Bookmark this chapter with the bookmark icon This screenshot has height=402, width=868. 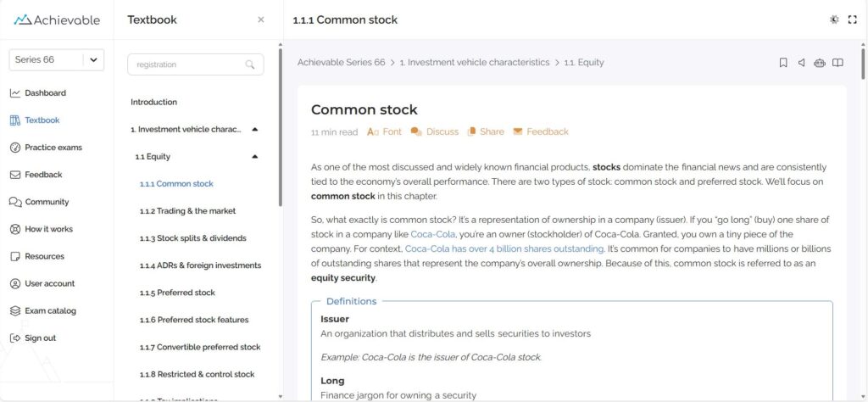tap(783, 63)
